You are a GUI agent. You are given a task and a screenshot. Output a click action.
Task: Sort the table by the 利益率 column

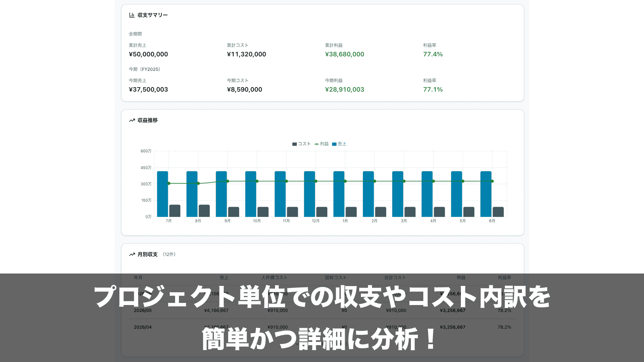504,278
